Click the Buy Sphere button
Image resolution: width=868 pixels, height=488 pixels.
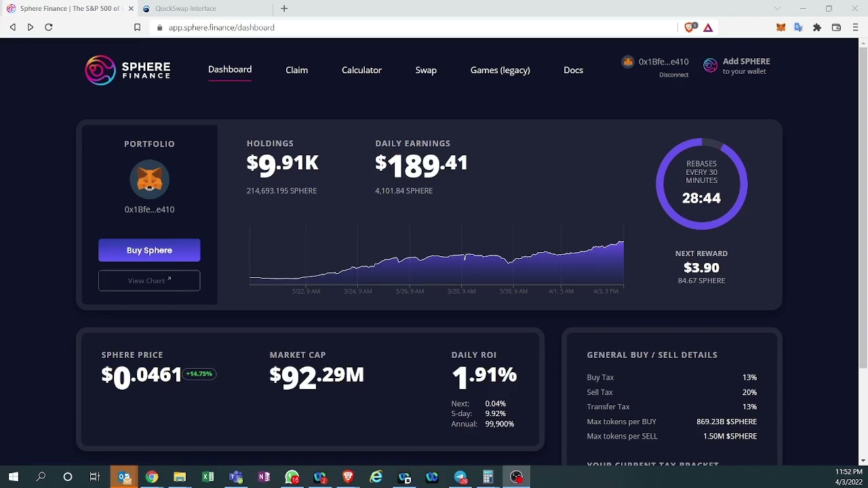pyautogui.click(x=149, y=250)
